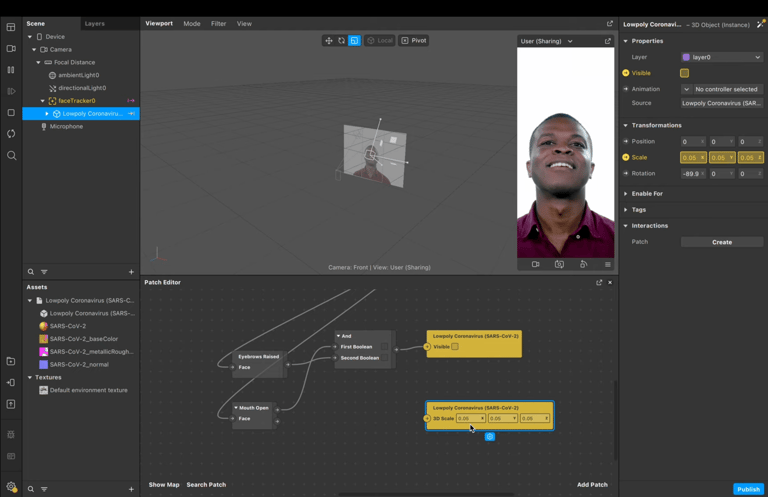
Task: Toggle Local coordinate mode
Action: click(x=380, y=41)
